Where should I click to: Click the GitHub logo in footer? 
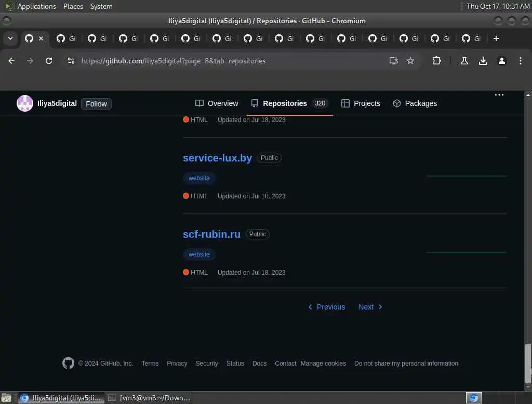(x=68, y=363)
